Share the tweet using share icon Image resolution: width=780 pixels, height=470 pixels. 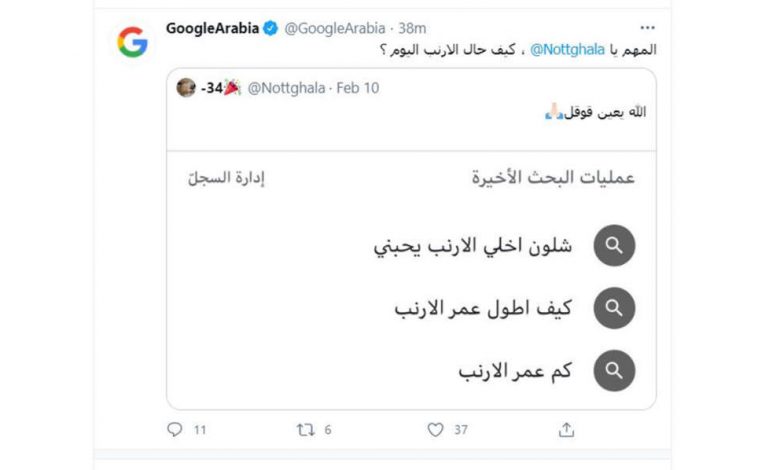coord(566,429)
